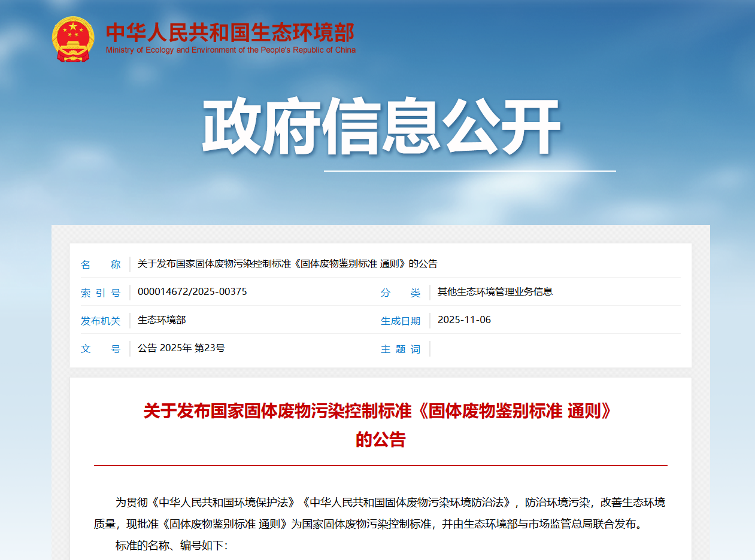Viewport: 755px width, 560px height.
Task: Click the national emblem logo
Action: tap(72, 39)
